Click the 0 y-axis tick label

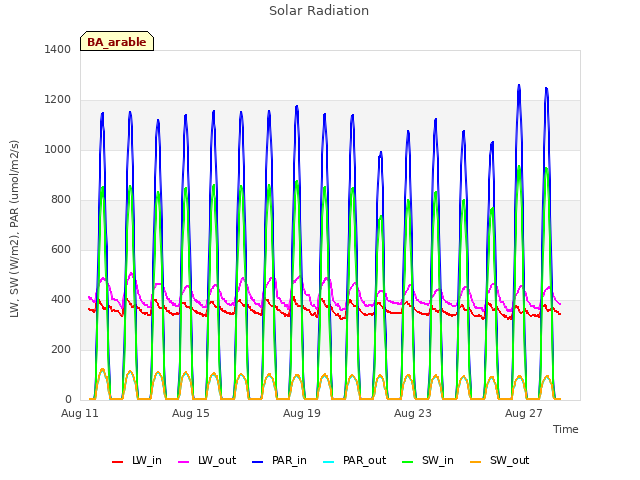(68, 399)
